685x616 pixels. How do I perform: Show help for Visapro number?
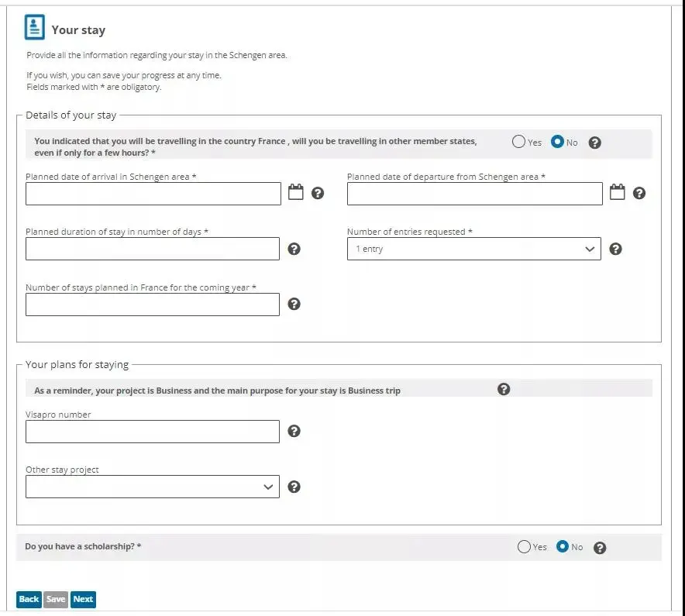(294, 431)
